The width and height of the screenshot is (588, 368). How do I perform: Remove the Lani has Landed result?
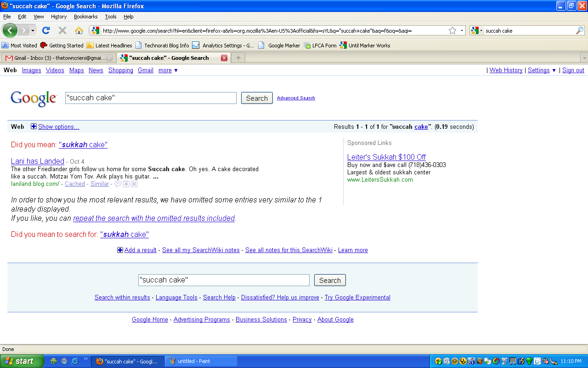pos(134,184)
